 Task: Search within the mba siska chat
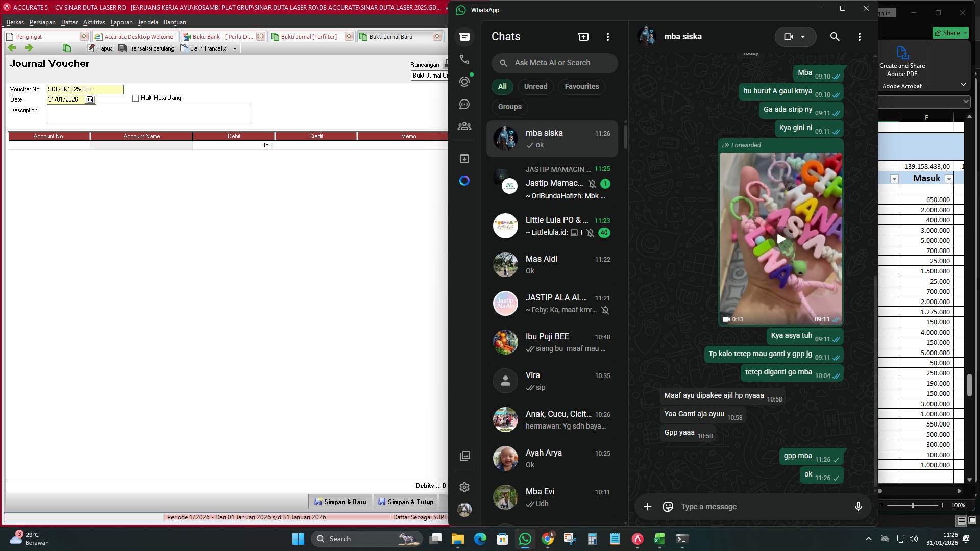point(835,37)
